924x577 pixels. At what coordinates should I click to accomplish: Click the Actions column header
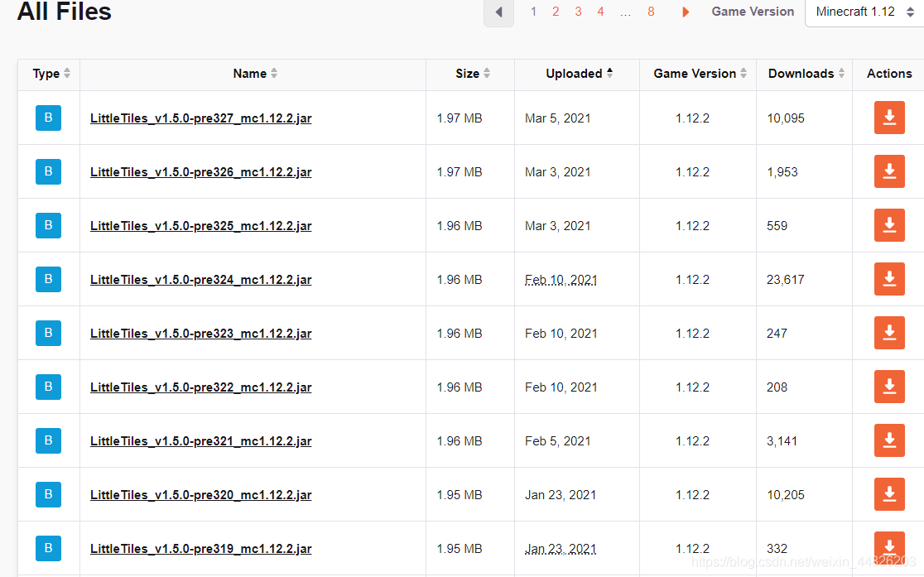(889, 73)
